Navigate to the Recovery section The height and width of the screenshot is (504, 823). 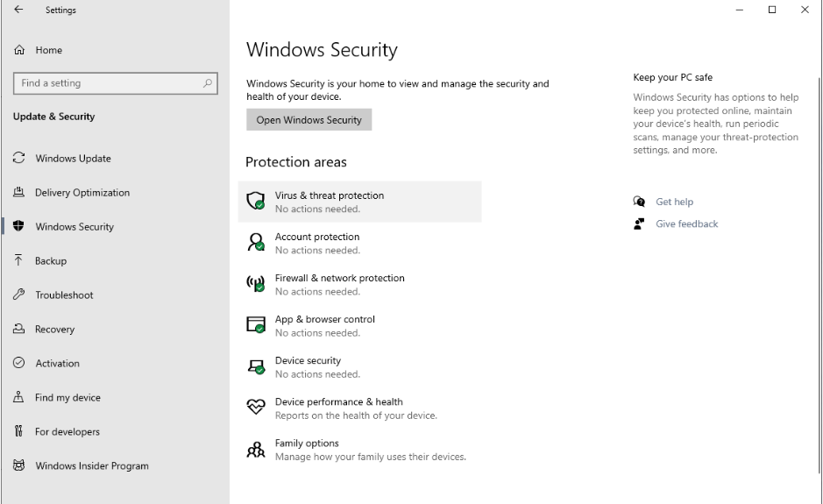[x=54, y=330]
